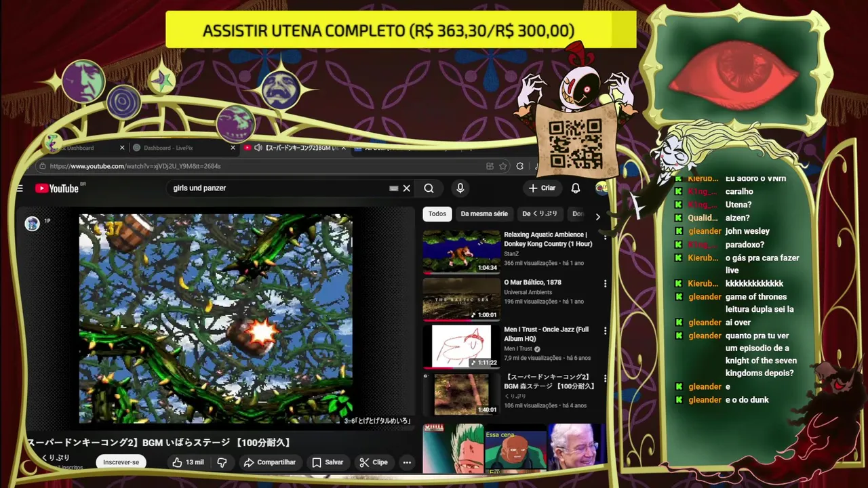868x488 pixels.
Task: Save the video with the Salvar button
Action: 328,462
